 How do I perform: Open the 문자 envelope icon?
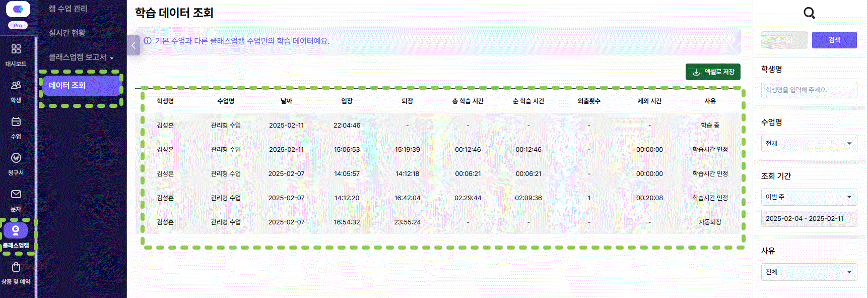[x=16, y=195]
